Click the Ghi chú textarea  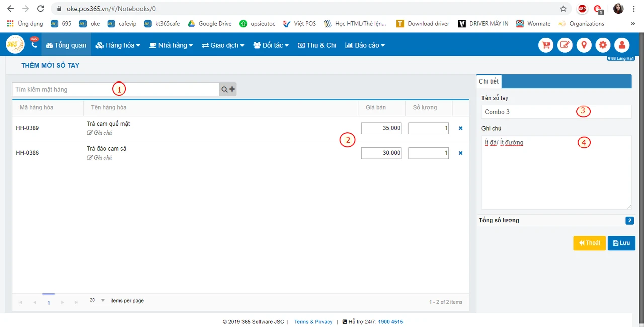click(x=556, y=173)
